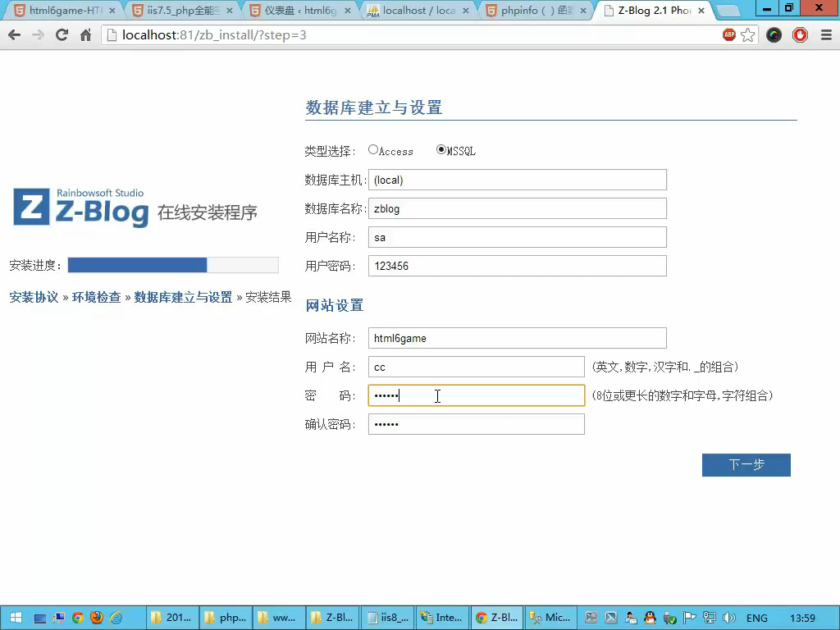Click the 安装协议 step link
The width and height of the screenshot is (840, 630).
coord(34,297)
